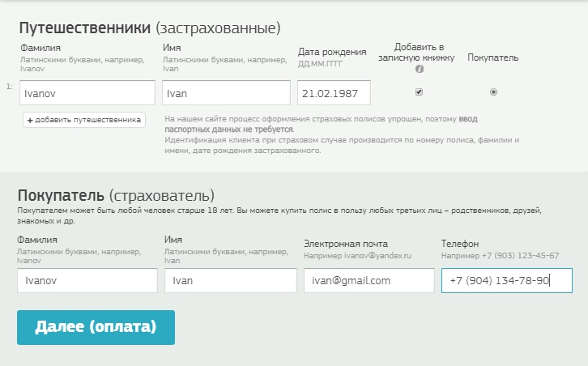Select the Покупатель radio button for traveler 1
This screenshot has height=366, width=588.
pyautogui.click(x=493, y=91)
